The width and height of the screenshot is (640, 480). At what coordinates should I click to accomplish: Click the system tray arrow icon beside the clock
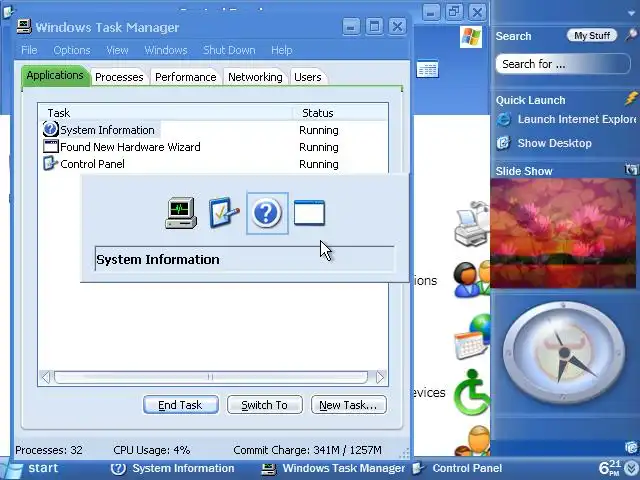click(633, 469)
